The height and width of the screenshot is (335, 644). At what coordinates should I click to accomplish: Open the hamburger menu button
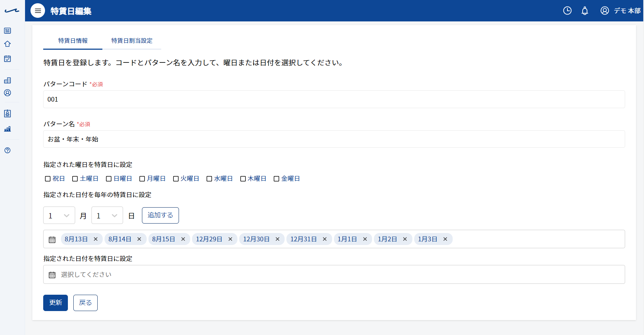38,11
